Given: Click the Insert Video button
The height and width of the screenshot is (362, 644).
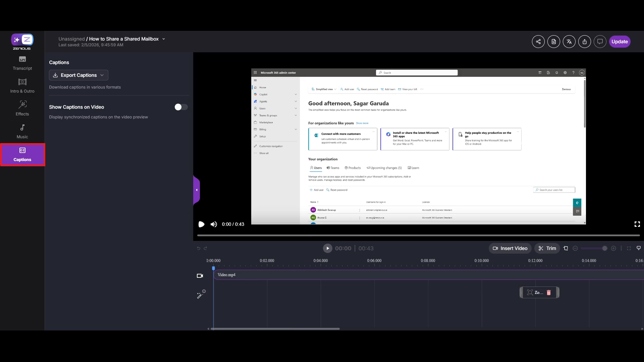Looking at the screenshot, I should click(510, 248).
